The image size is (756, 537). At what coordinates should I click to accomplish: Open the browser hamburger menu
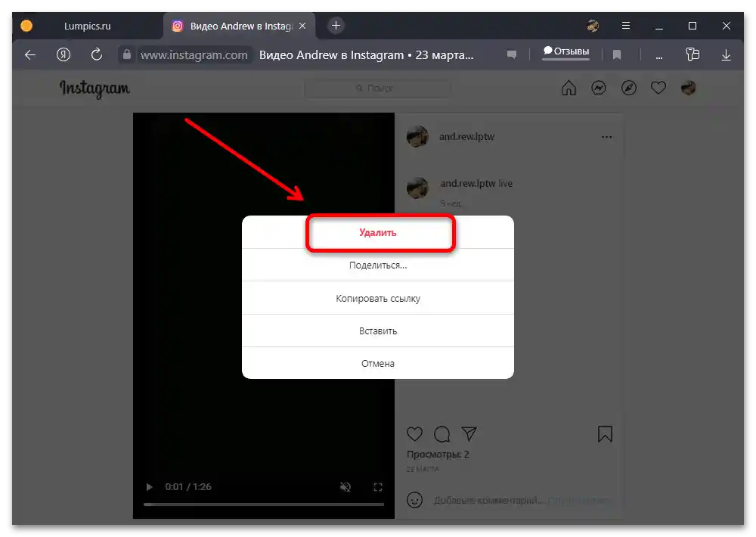point(626,26)
